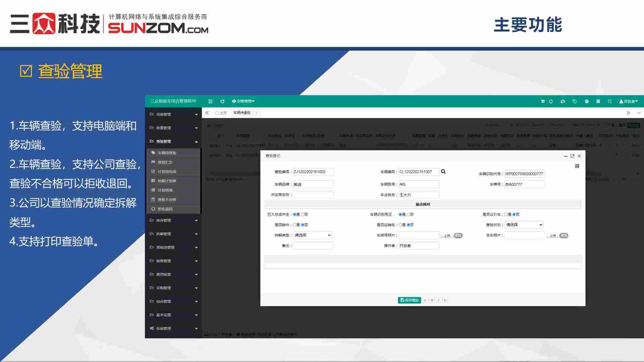Click the palette theme icon in header

(x=563, y=101)
